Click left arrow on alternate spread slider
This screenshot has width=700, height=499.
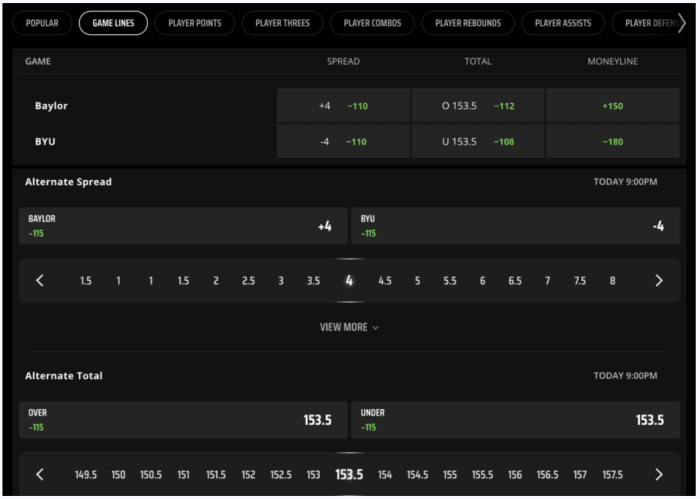click(x=40, y=281)
